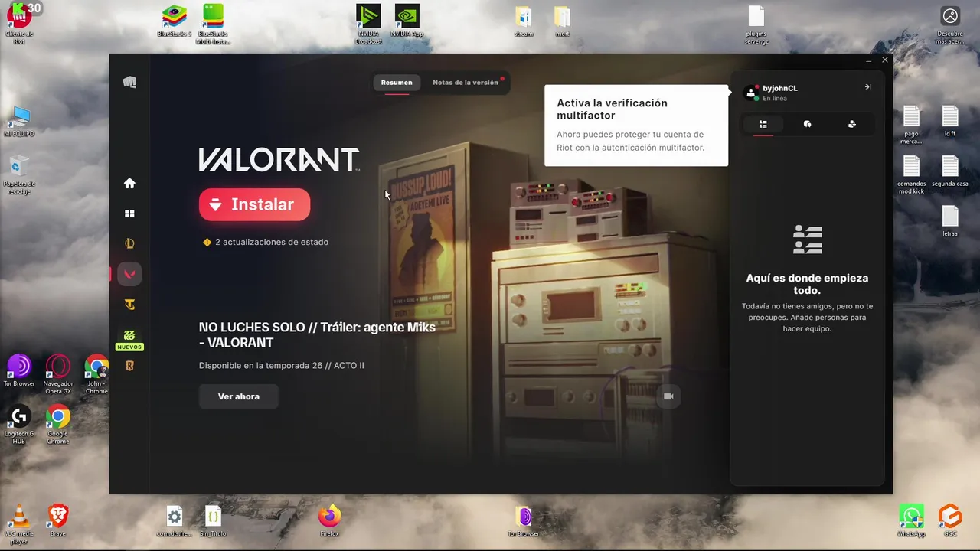Go to the Home icon in sidebar
Viewport: 980px width, 551px height.
[x=129, y=183]
